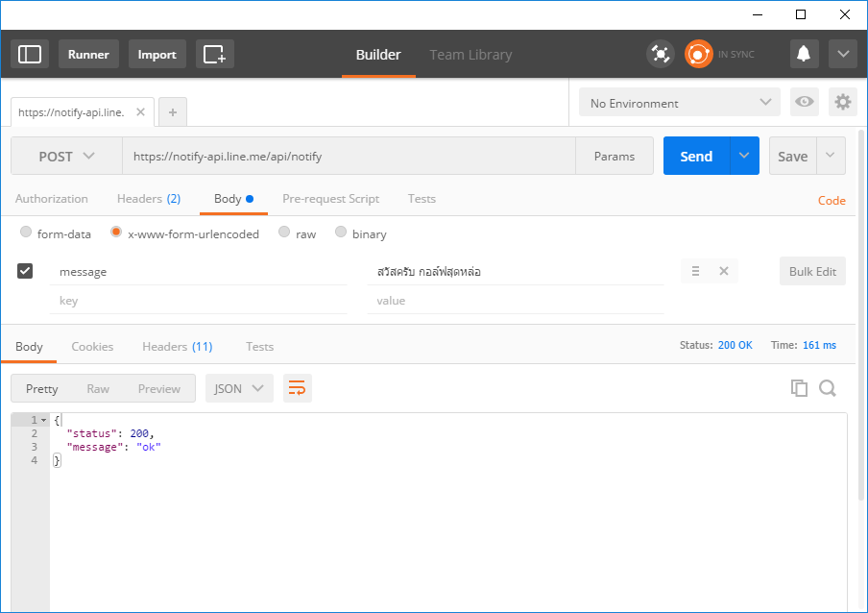
Task: Click the empty key placeholder field
Action: coord(198,301)
